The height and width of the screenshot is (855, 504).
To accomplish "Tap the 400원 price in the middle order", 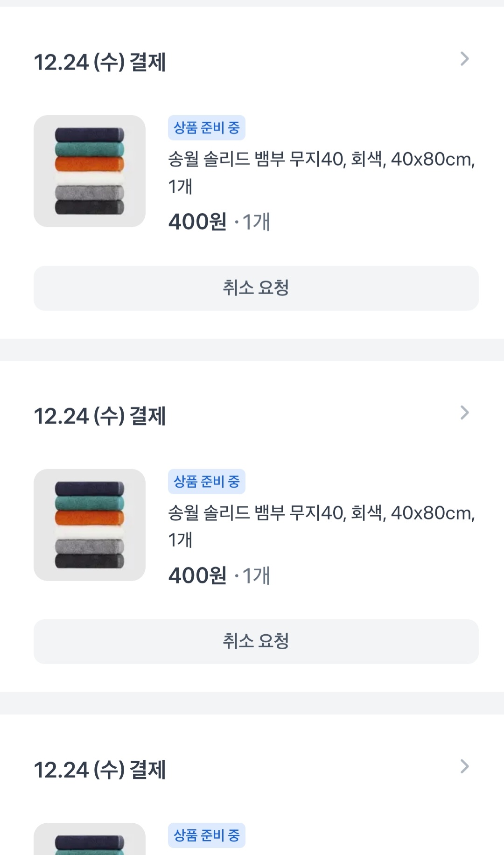I will tap(197, 576).
